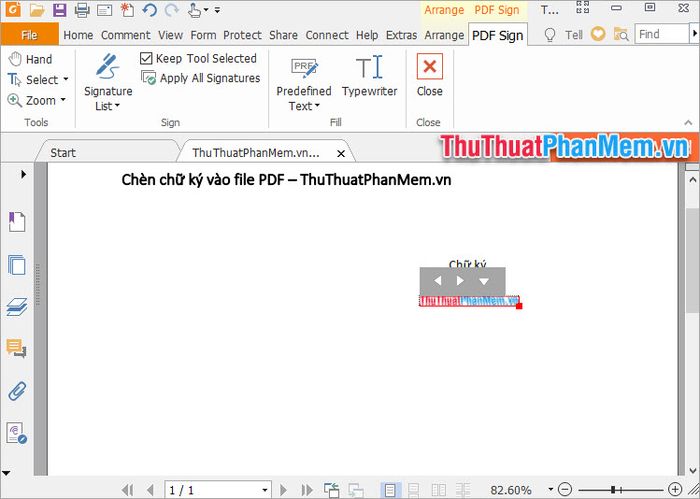
Task: Select single page view mode
Action: tap(390, 490)
